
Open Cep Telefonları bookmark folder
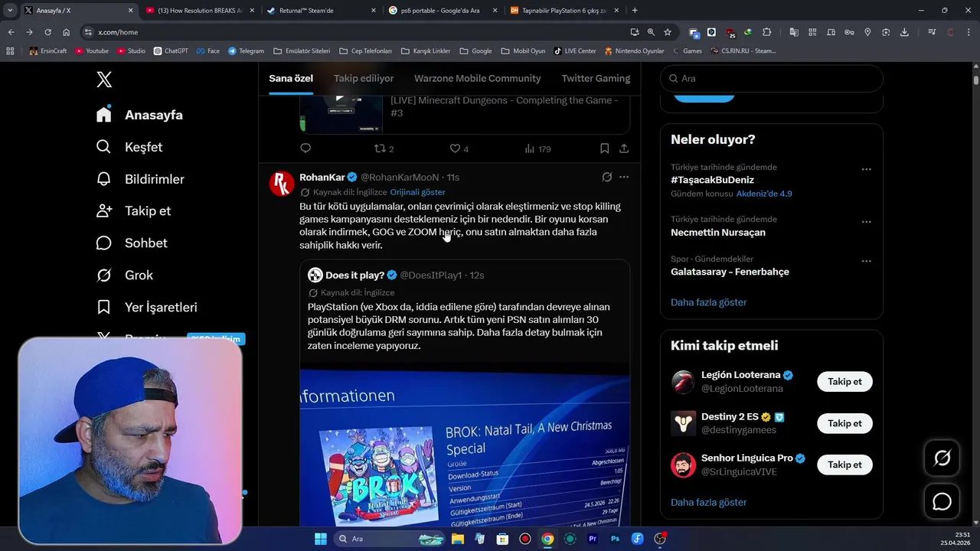[365, 51]
